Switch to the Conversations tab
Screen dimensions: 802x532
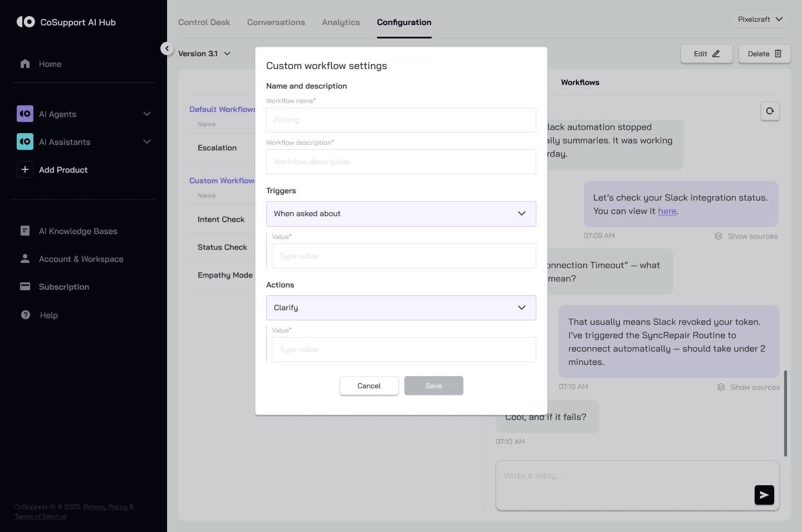coord(276,22)
